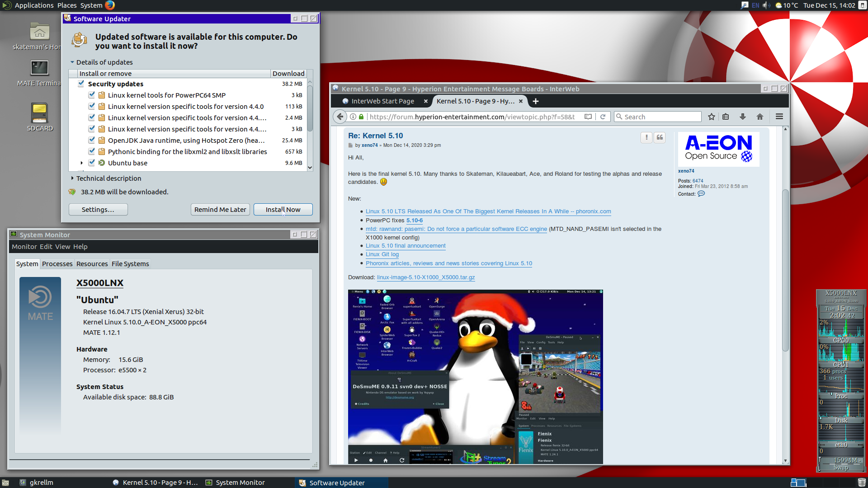Viewport: 868px width, 488px height.
Task: Open skateman's Home desktop folder icon
Action: tap(39, 32)
